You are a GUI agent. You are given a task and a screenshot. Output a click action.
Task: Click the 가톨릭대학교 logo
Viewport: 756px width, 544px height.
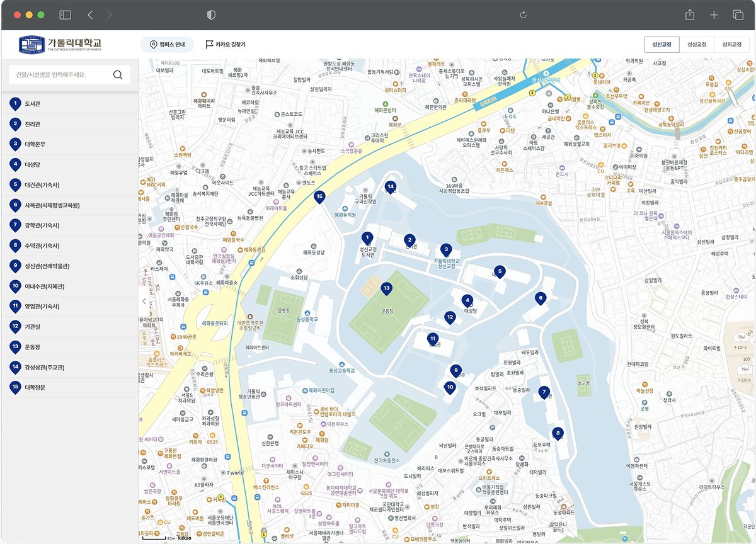(x=60, y=45)
